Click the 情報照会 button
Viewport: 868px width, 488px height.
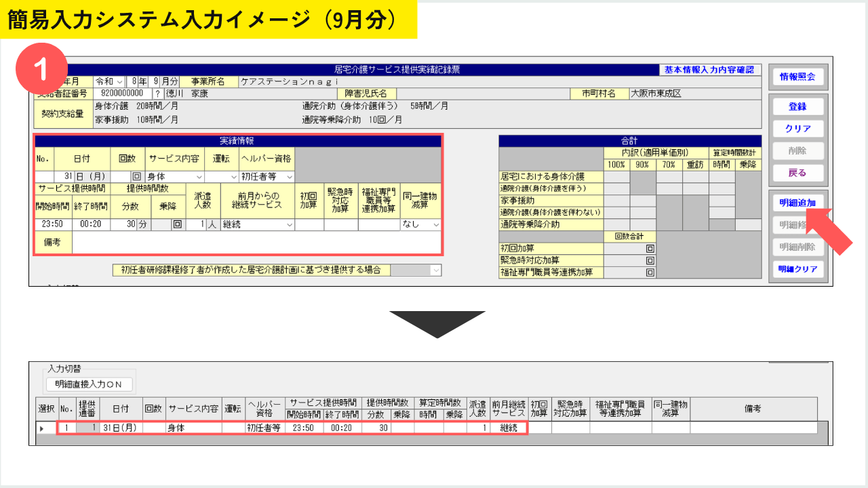click(797, 77)
